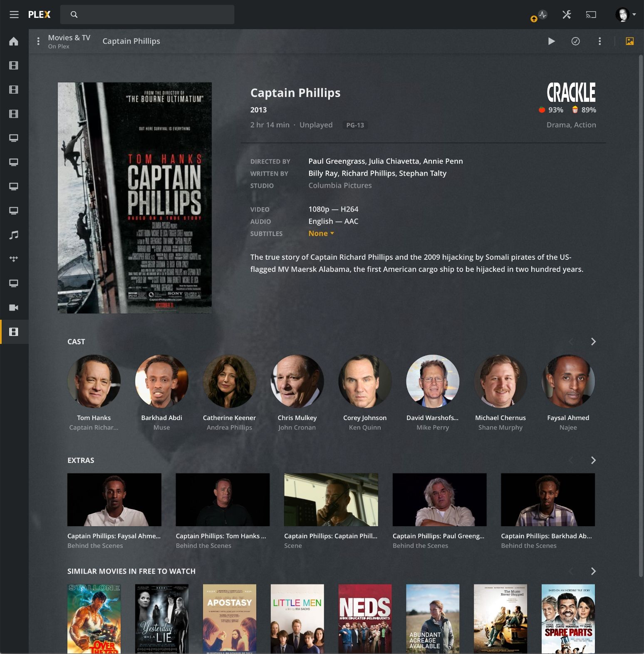The width and height of the screenshot is (644, 654).
Task: Show next extras with the arrow
Action: pos(593,460)
